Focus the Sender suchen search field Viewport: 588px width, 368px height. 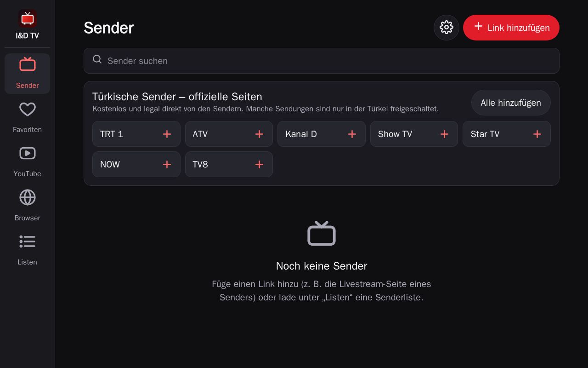coord(322,61)
